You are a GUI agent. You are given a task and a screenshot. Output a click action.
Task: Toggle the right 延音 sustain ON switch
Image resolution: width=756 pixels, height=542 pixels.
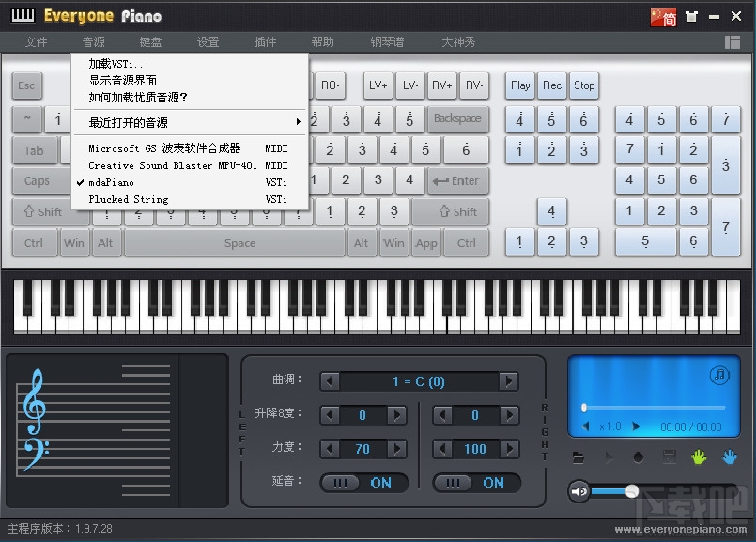pyautogui.click(x=477, y=482)
